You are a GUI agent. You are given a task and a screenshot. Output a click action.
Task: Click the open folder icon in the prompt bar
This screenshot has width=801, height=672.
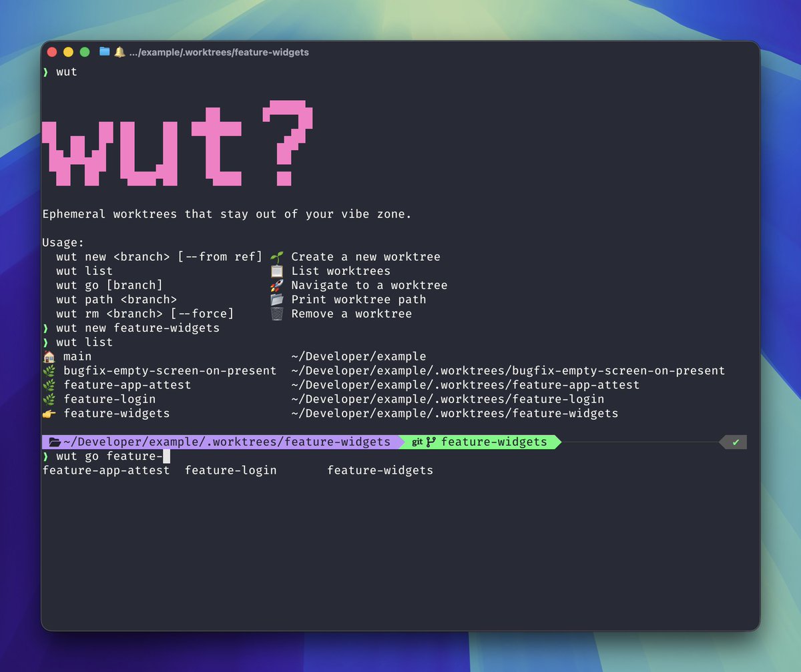(x=55, y=442)
